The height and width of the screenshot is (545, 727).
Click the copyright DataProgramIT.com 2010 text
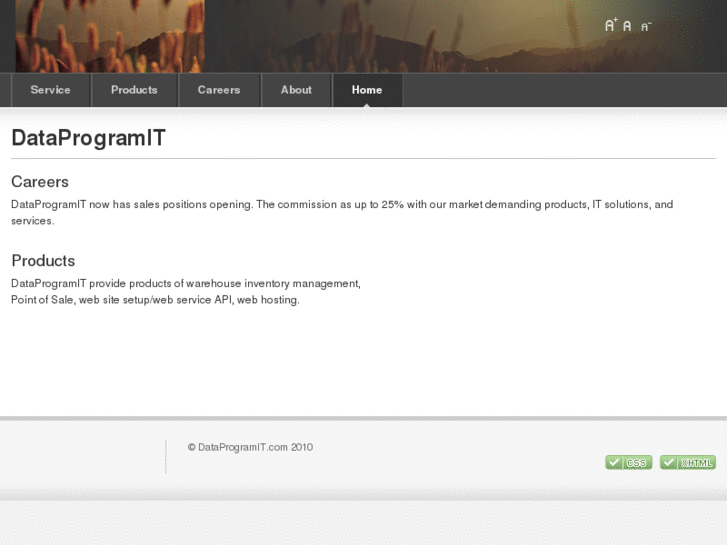click(x=250, y=447)
